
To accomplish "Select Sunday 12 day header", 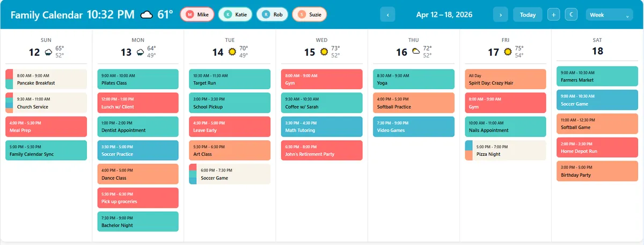I will [46, 48].
